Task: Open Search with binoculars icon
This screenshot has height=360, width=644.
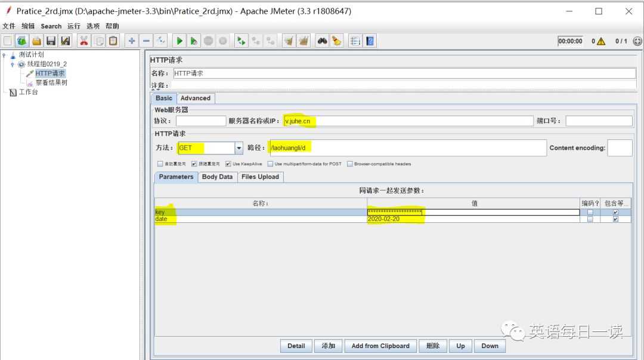Action: click(x=323, y=41)
